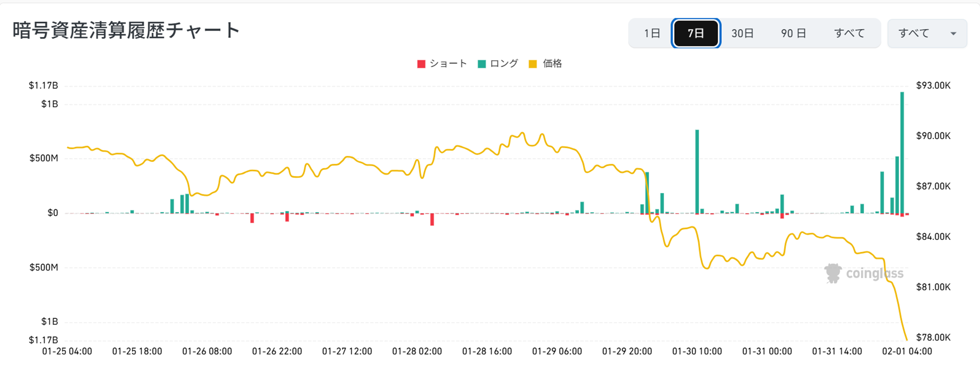Hide the ロング series via legend label

[x=504, y=63]
